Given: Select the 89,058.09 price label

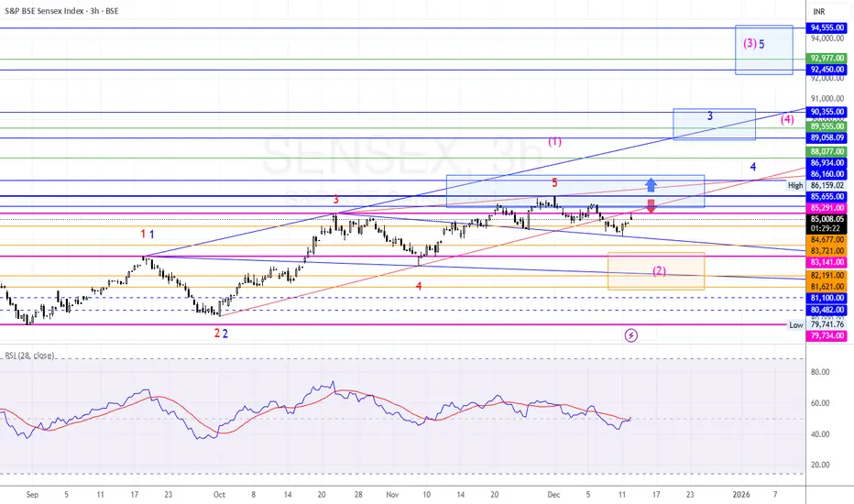Looking at the screenshot, I should click(x=827, y=137).
